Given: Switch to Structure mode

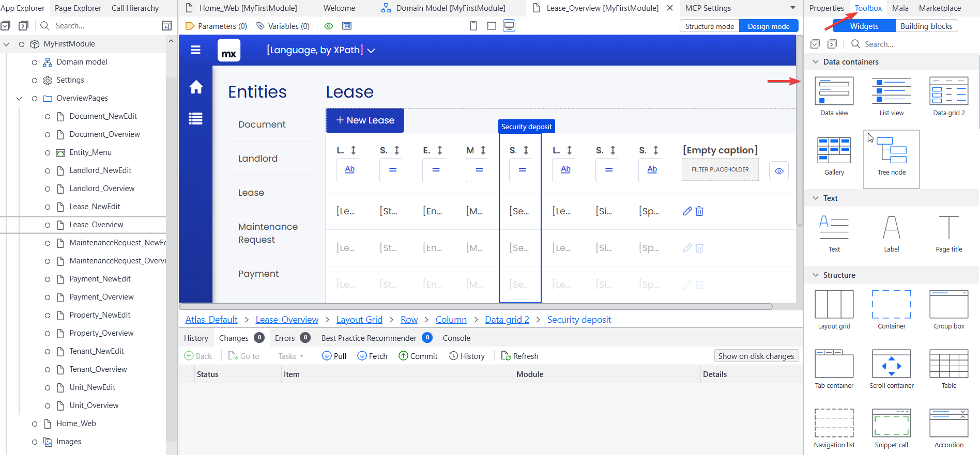Looking at the screenshot, I should (710, 26).
